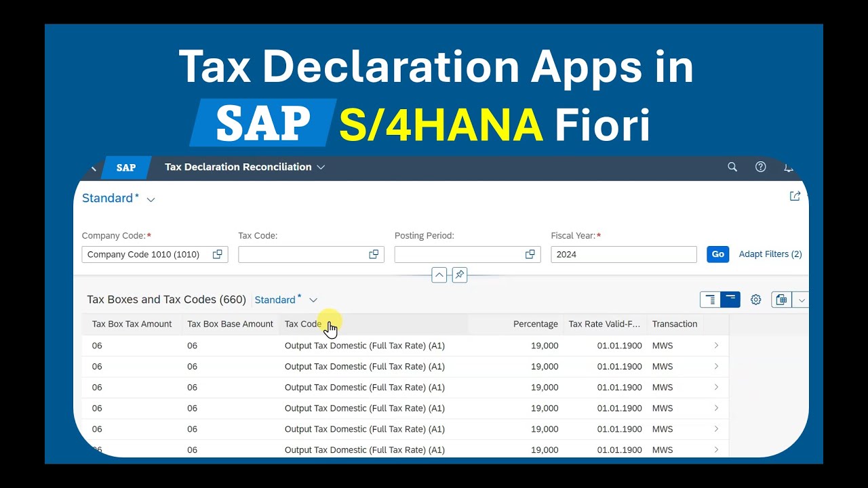Go back using the header back arrow
The height and width of the screenshot is (488, 868).
(x=93, y=167)
